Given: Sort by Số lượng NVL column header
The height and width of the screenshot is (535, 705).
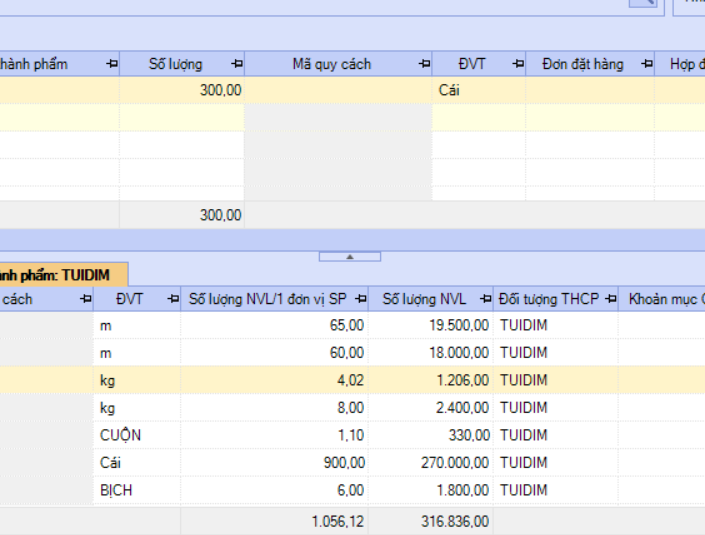Looking at the screenshot, I should pyautogui.click(x=424, y=299).
